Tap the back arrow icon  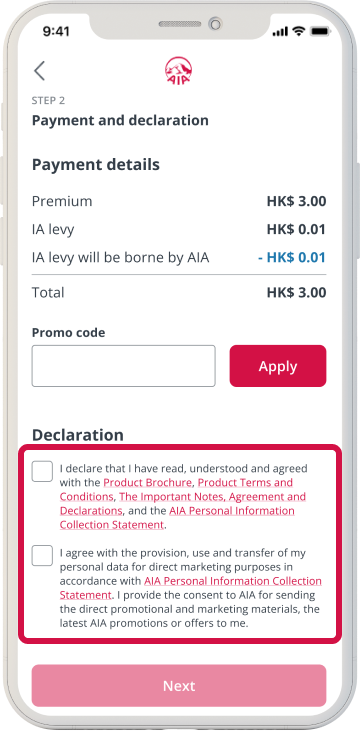(39, 71)
